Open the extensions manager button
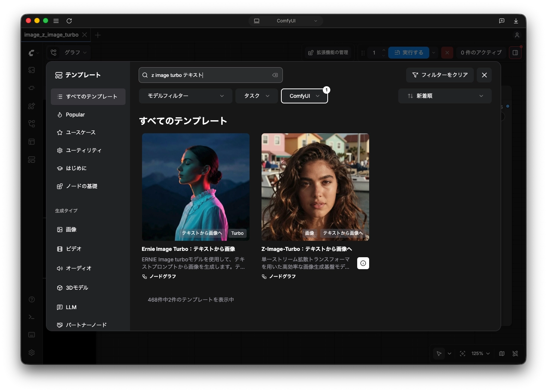547x392 pixels. tap(328, 53)
